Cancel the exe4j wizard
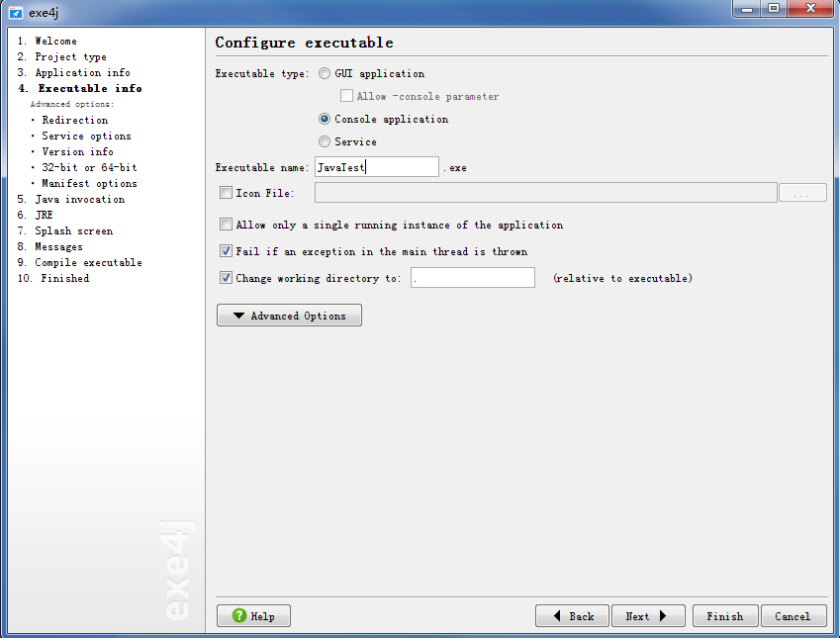 [793, 616]
